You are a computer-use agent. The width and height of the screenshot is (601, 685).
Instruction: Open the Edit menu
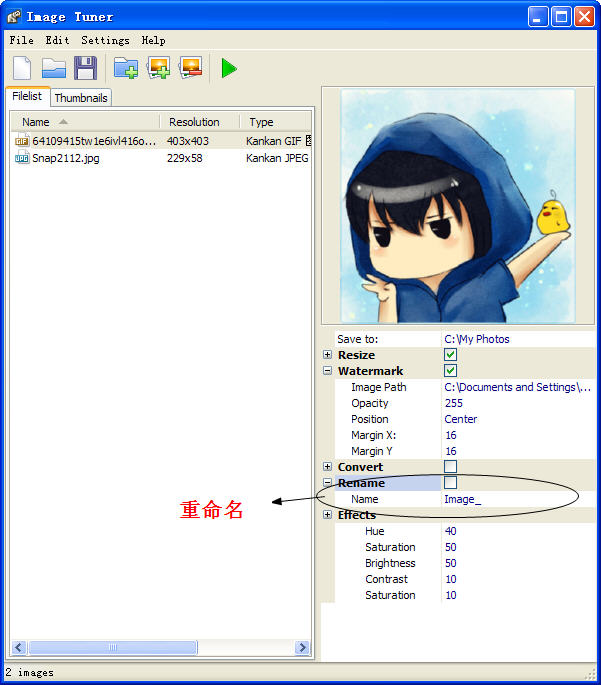[57, 40]
